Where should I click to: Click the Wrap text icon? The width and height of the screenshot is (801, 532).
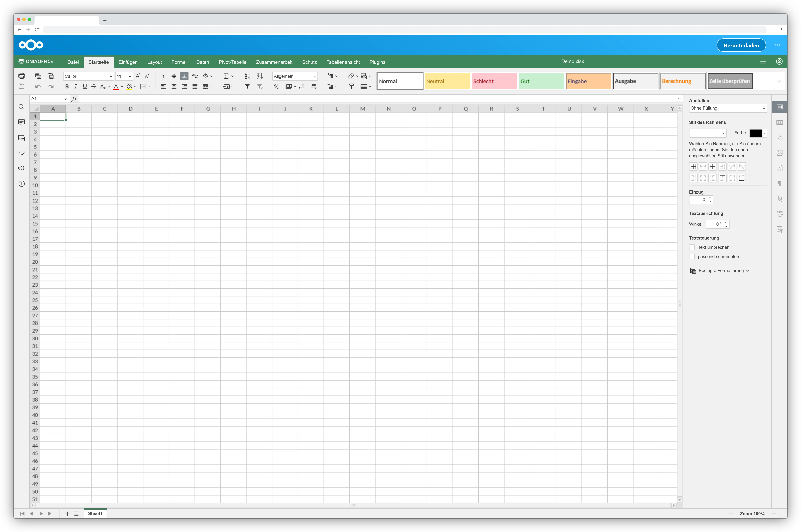(x=195, y=76)
